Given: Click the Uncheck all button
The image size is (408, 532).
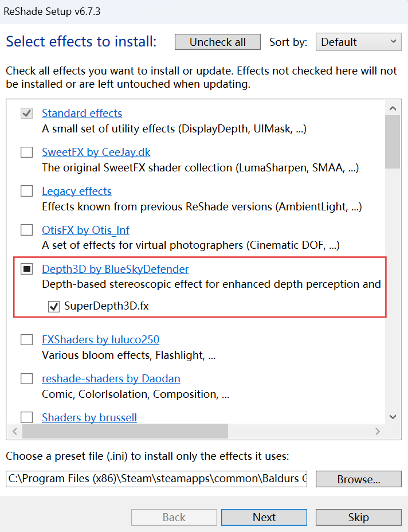Looking at the screenshot, I should [218, 42].
